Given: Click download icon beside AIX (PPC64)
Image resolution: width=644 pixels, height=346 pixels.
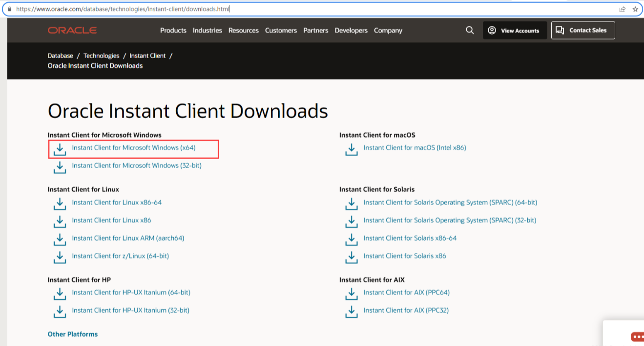Looking at the screenshot, I should pyautogui.click(x=351, y=294).
